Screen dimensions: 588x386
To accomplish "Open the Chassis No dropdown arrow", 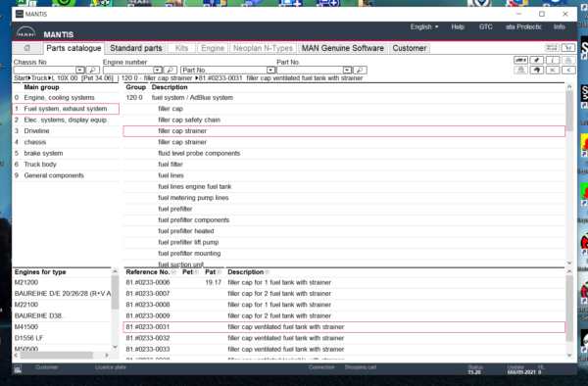I will pos(80,71).
